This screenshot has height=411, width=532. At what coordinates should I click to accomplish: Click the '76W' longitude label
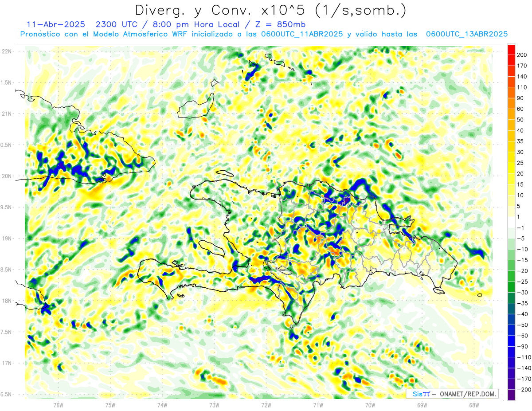click(x=58, y=405)
